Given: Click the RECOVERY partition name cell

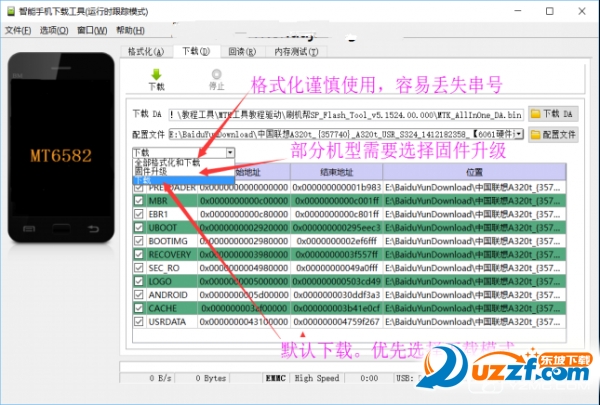Looking at the screenshot, I should tap(170, 254).
